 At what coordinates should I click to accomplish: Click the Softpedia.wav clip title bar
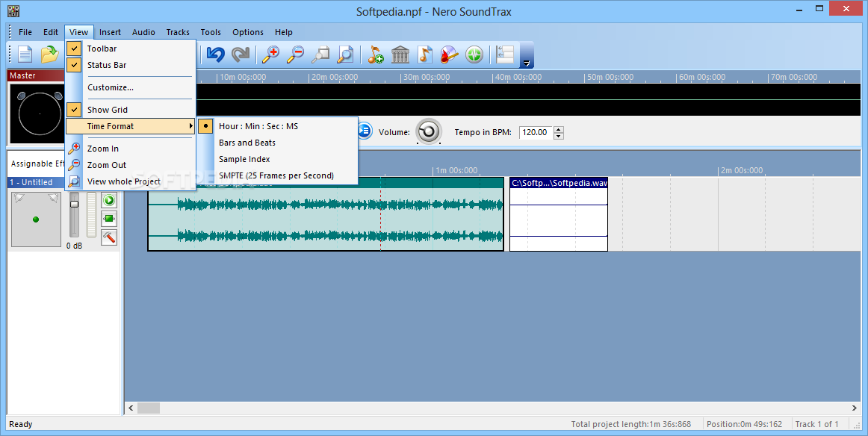point(559,183)
